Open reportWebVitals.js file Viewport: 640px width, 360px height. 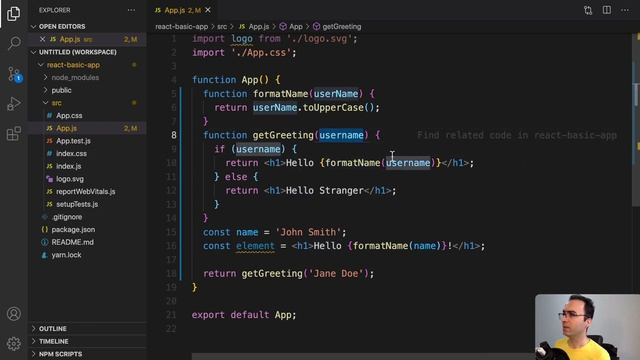85,191
